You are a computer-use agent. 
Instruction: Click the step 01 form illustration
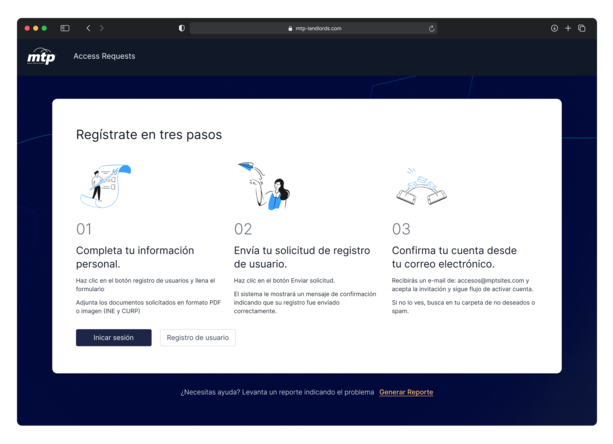[x=104, y=186]
